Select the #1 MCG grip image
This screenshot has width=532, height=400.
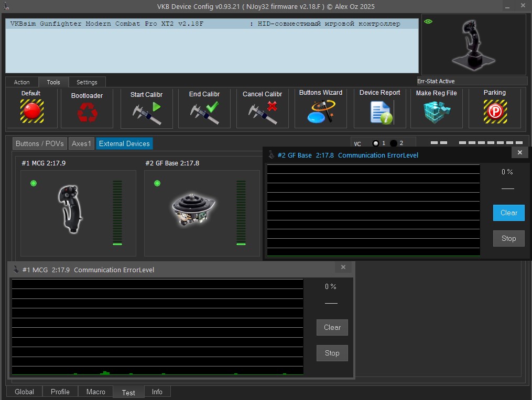tap(70, 209)
